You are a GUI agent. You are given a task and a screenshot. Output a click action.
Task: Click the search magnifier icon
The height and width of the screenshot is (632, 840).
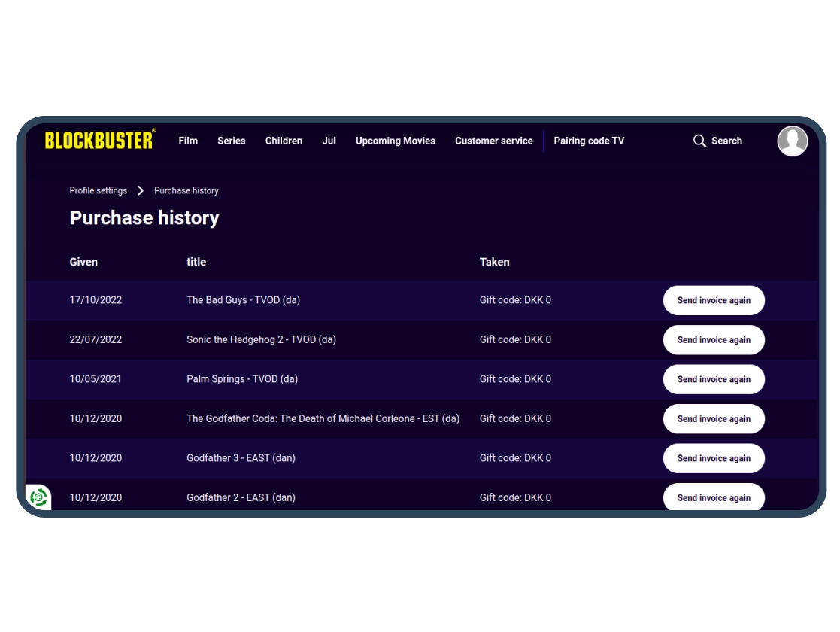[x=699, y=141]
